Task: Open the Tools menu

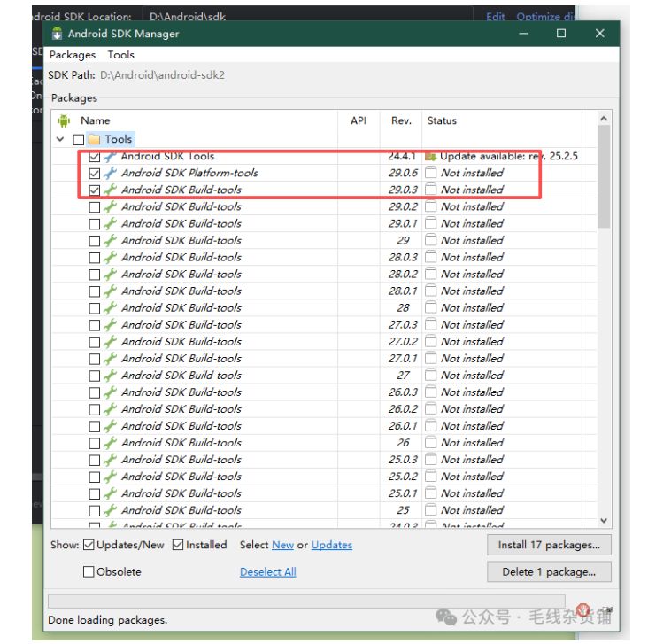Action: click(120, 55)
